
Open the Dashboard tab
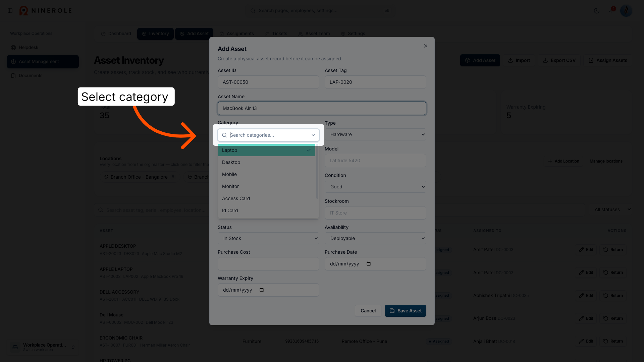(x=116, y=34)
